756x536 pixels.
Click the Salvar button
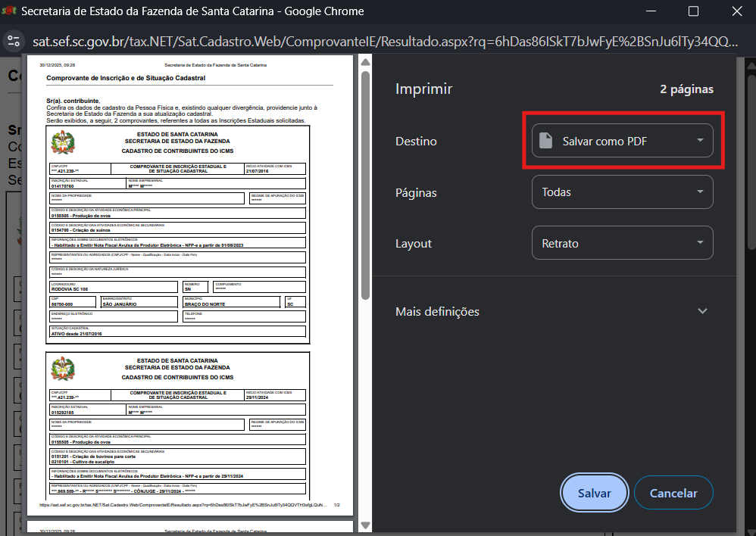pos(595,493)
